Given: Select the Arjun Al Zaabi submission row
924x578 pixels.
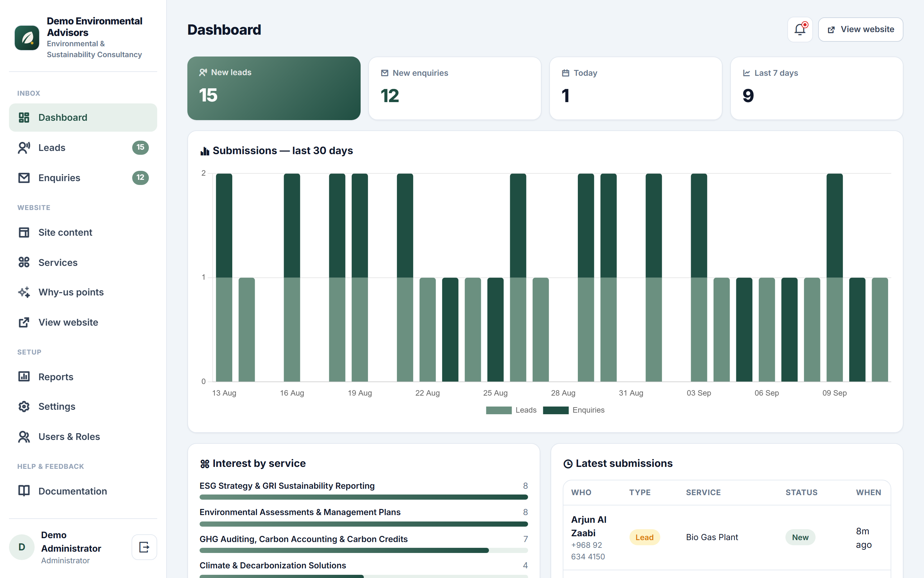Looking at the screenshot, I should 727,538.
